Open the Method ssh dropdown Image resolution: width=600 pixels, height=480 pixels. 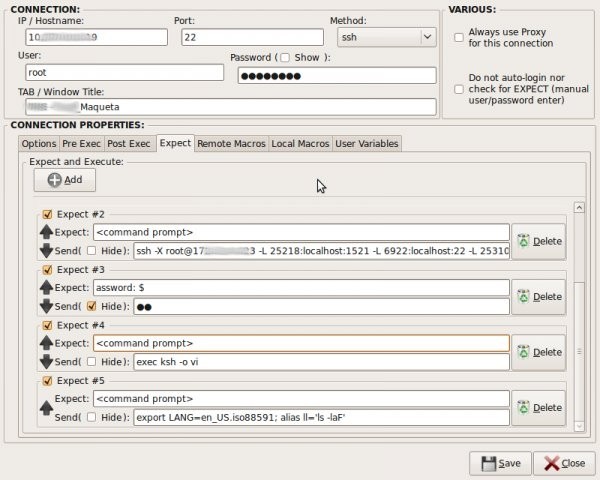pyautogui.click(x=386, y=37)
